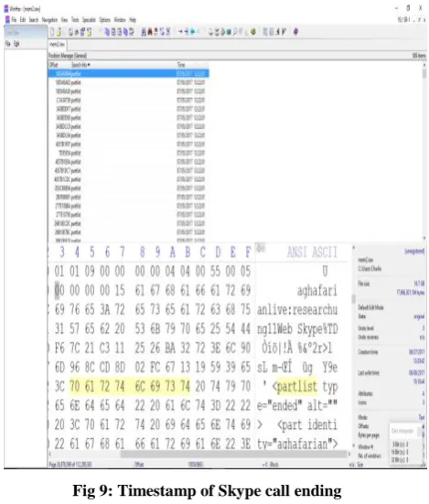Open the Navigation menu
The image size is (429, 504).
(x=49, y=20)
